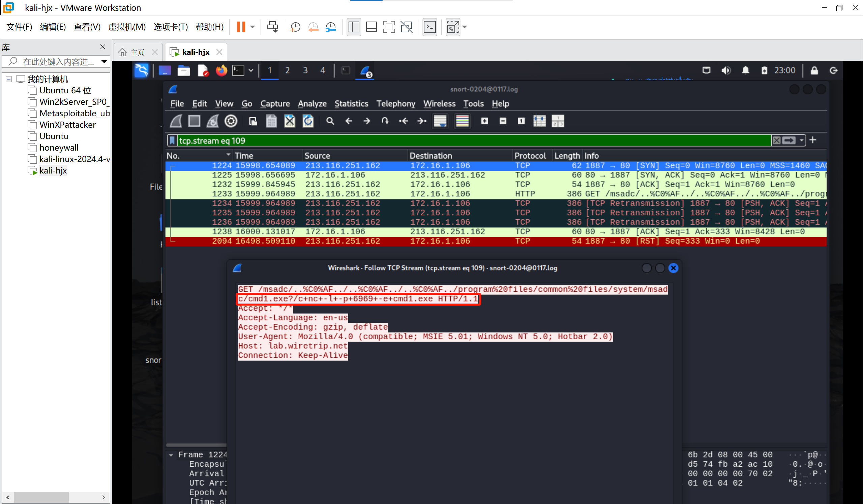Restart current capture icon
Viewport: 863px width, 504px height.
point(212,121)
